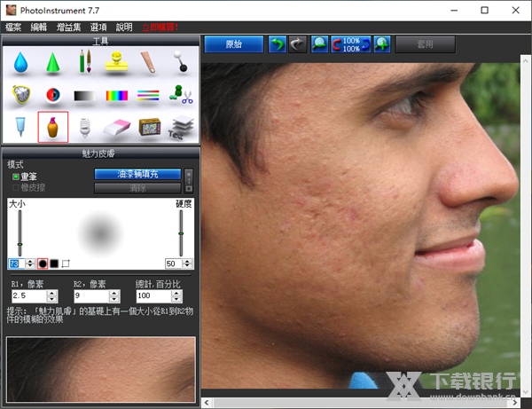532x409 pixels.
Task: Enable the 畫筆 brush mode
Action: click(x=15, y=177)
